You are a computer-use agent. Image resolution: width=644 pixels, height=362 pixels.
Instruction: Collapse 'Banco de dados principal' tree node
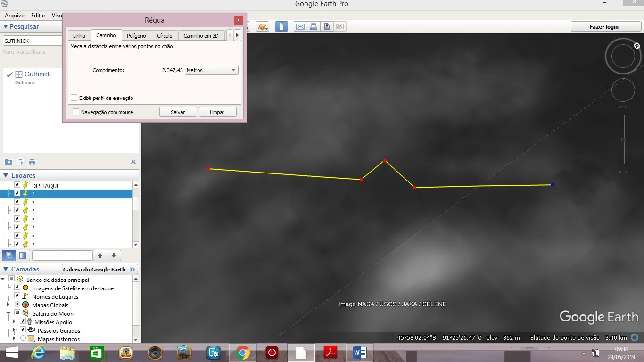tap(3, 279)
